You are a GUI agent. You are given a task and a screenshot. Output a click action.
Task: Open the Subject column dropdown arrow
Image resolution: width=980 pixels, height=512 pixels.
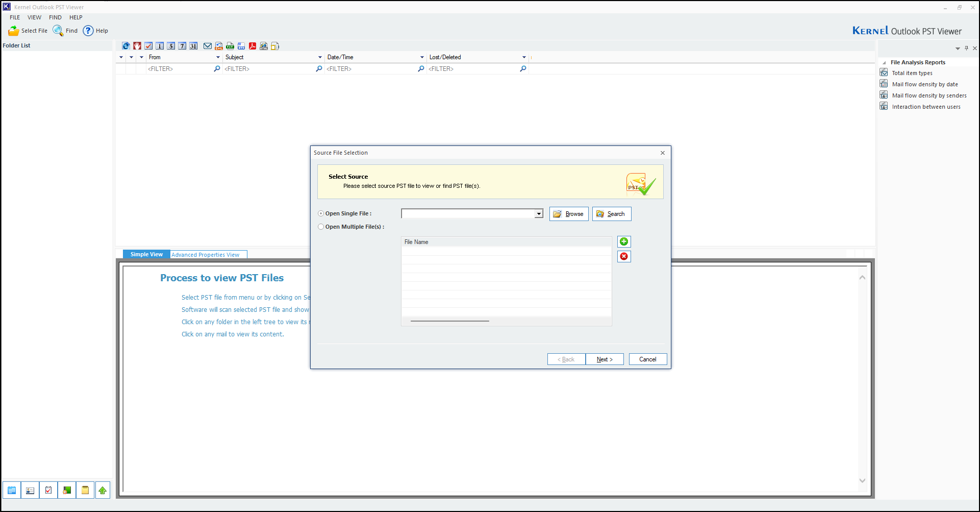(320, 57)
